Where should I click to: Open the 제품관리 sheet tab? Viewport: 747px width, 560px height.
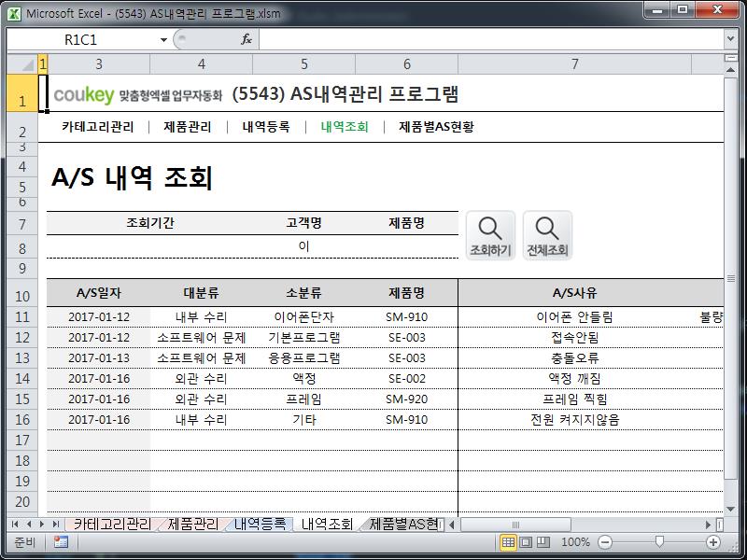[193, 525]
